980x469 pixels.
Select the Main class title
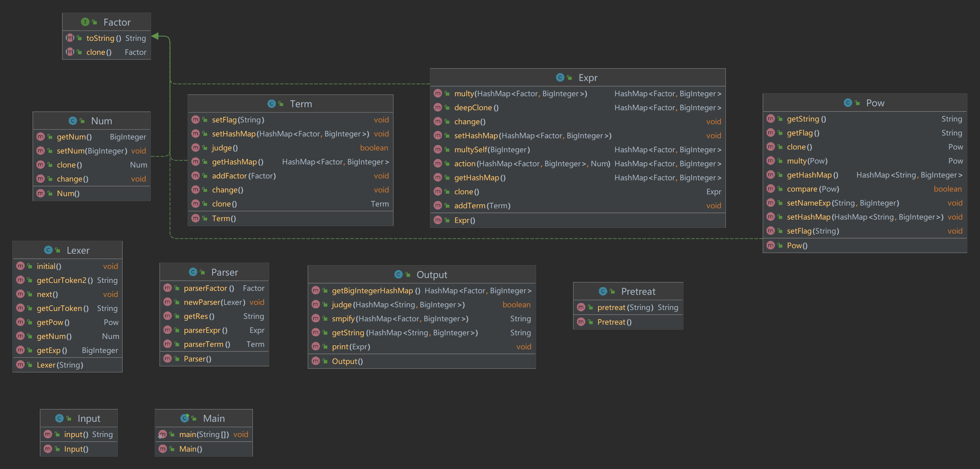[214, 418]
